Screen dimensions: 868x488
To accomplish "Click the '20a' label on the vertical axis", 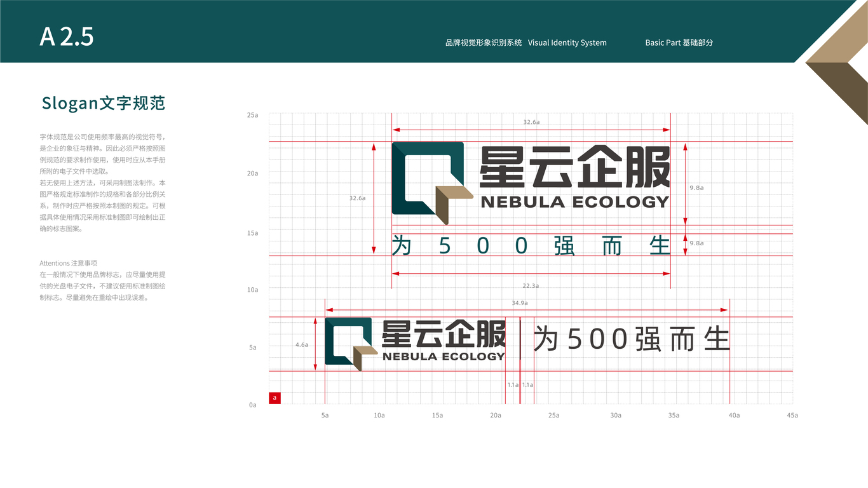I will pyautogui.click(x=253, y=173).
